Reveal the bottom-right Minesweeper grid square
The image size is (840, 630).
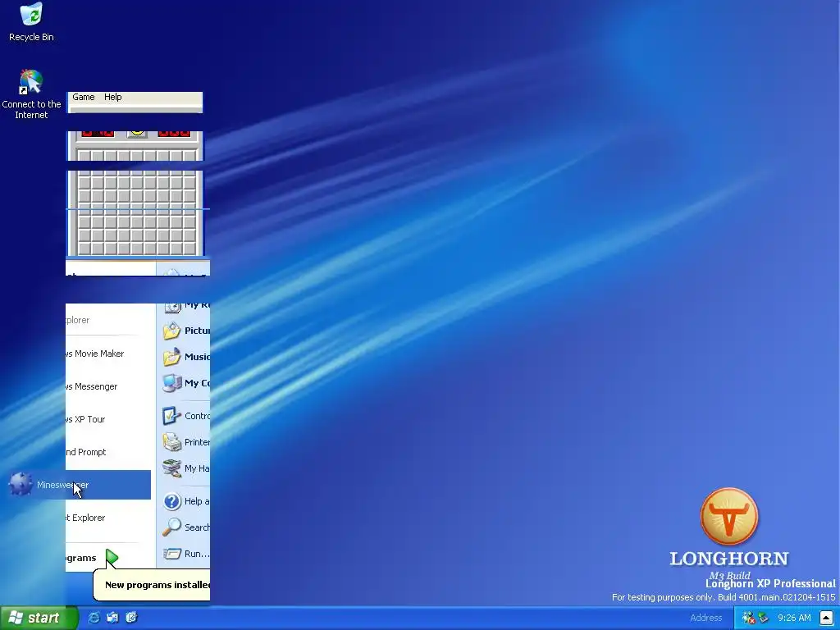[x=190, y=249]
